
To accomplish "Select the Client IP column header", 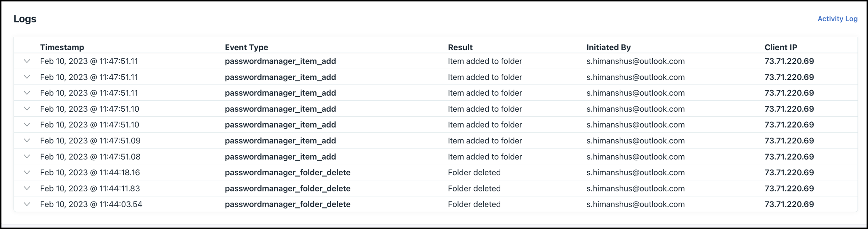I will click(780, 47).
